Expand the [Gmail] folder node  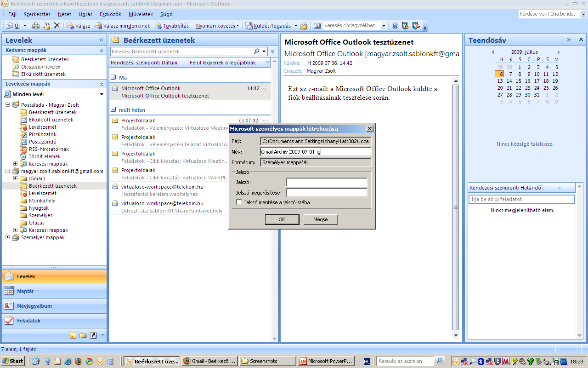point(15,178)
